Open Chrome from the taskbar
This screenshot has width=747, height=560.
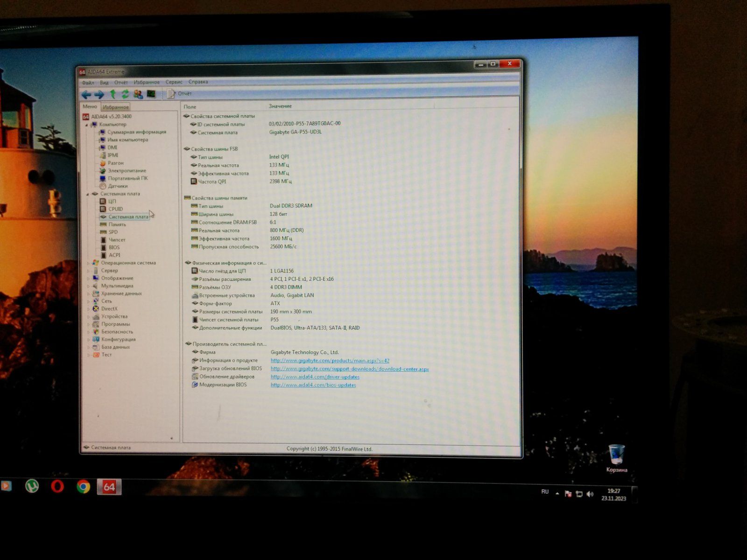84,487
